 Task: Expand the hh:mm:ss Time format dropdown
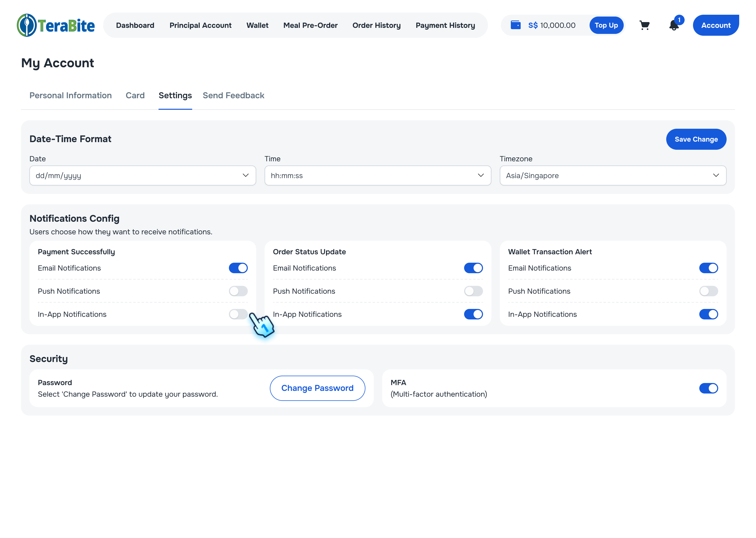tap(377, 175)
